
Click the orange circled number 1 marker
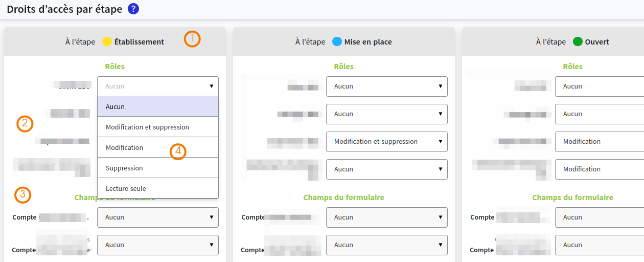pos(192,39)
